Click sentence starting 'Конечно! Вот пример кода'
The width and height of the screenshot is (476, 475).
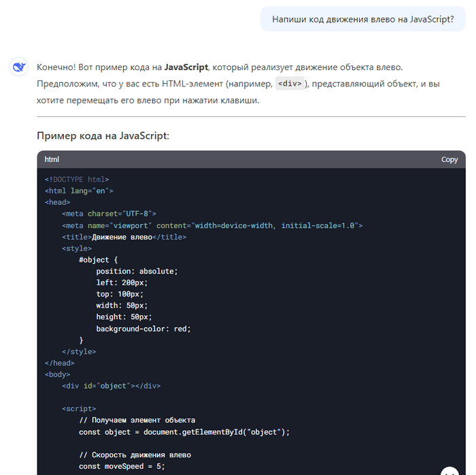click(x=220, y=67)
